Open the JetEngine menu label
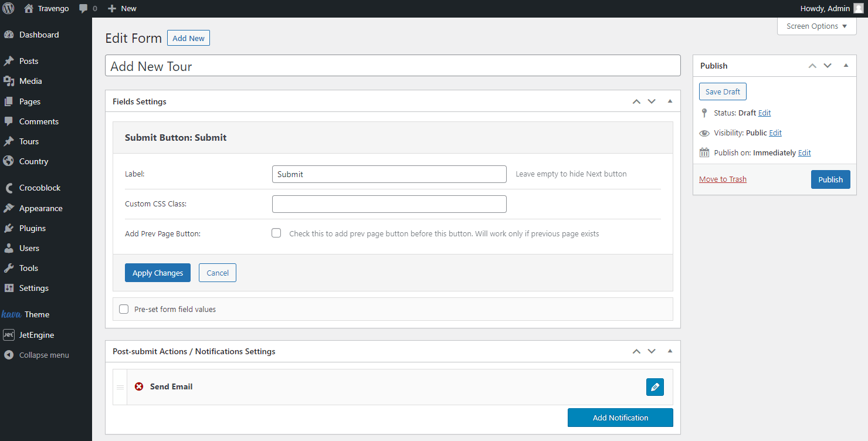868x441 pixels. (37, 335)
